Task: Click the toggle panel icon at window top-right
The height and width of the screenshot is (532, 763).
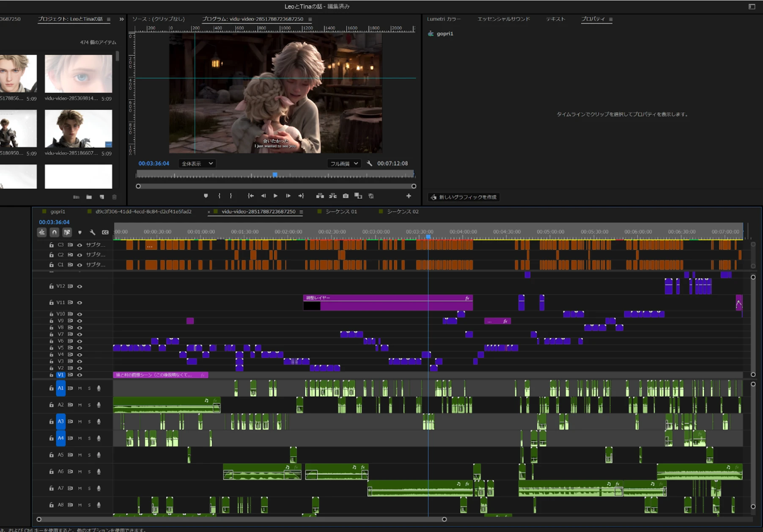Action: tap(752, 6)
